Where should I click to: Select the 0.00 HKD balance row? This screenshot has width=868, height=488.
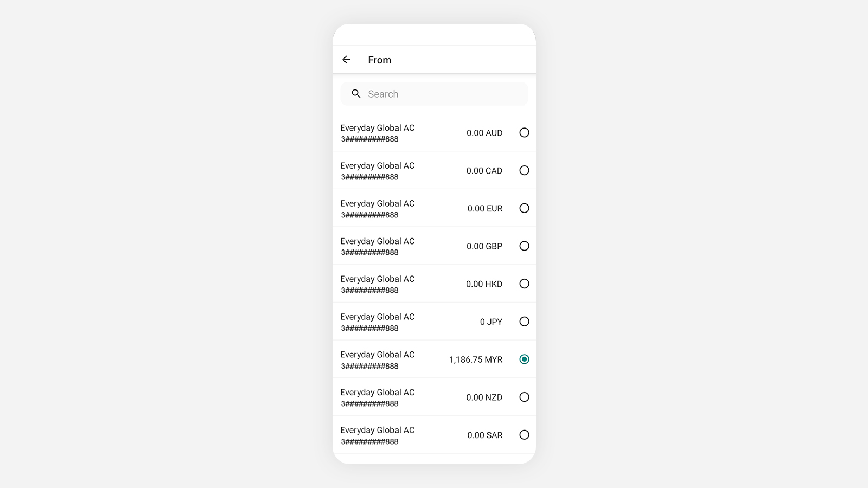434,284
